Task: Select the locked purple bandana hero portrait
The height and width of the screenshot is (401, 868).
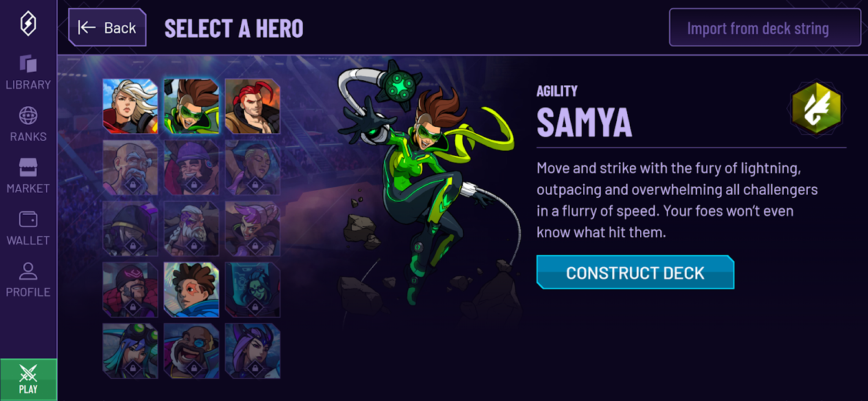Action: [192, 168]
